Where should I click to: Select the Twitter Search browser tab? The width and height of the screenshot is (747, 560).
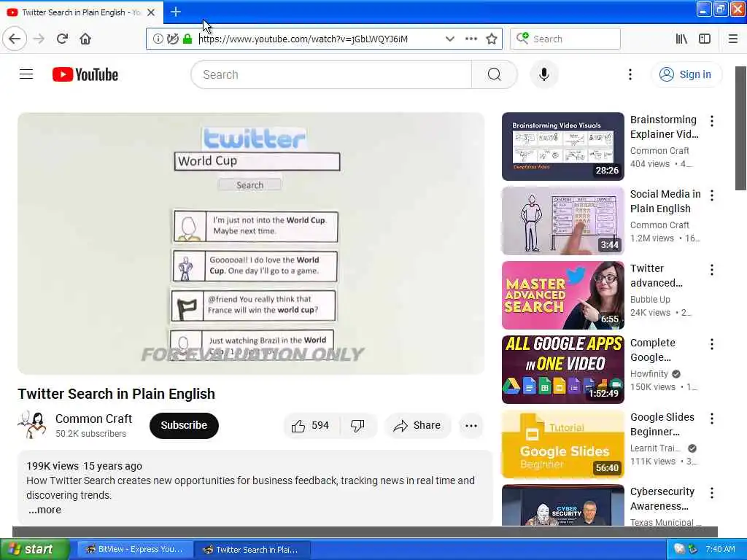point(81,12)
